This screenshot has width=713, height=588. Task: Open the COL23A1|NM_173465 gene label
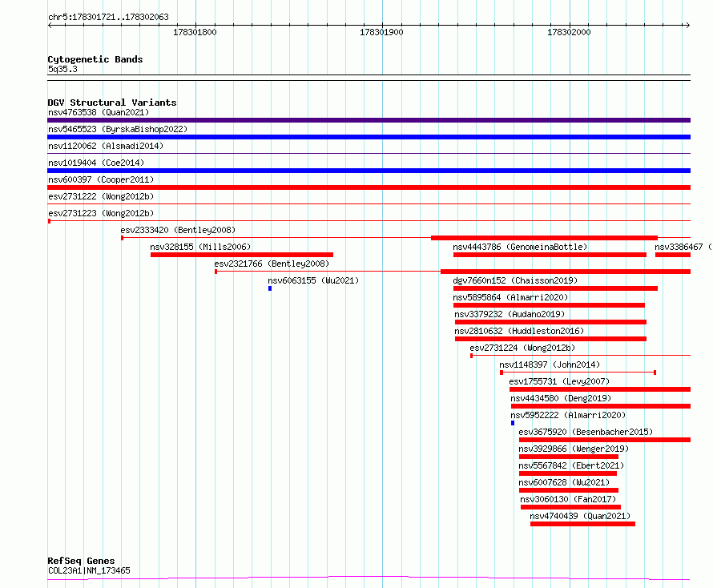click(89, 570)
